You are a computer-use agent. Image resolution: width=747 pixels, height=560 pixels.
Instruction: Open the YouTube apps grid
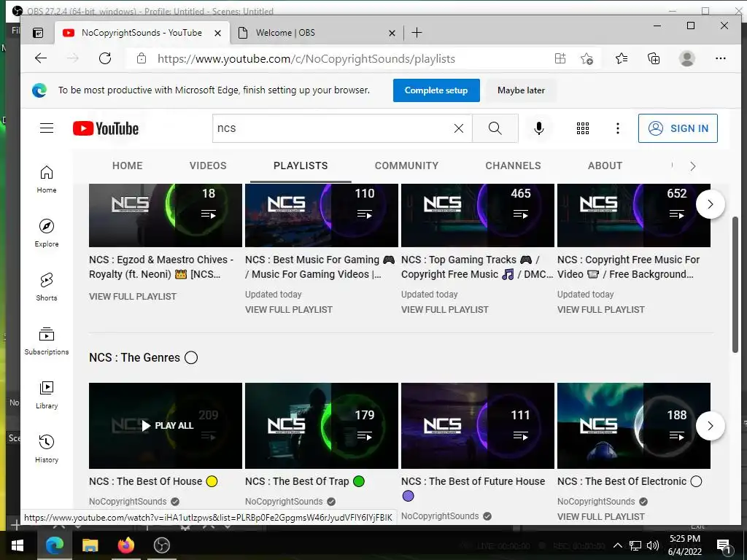click(x=583, y=128)
